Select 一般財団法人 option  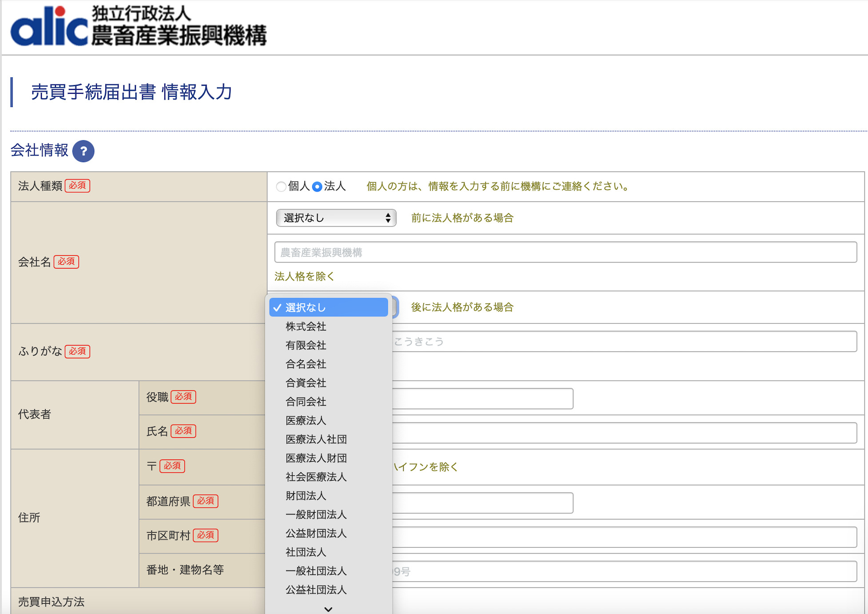[329, 514]
